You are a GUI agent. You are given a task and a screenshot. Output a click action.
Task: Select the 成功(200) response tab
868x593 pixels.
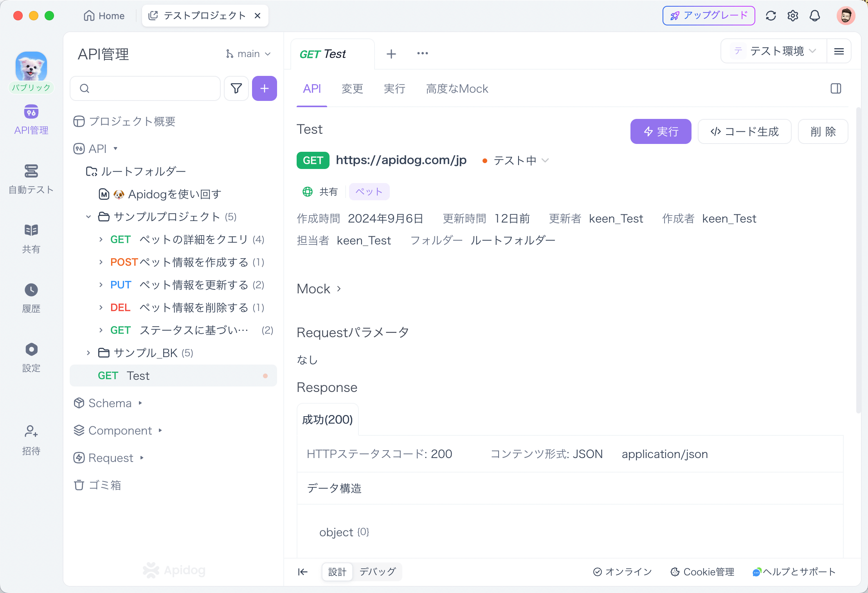coord(328,420)
